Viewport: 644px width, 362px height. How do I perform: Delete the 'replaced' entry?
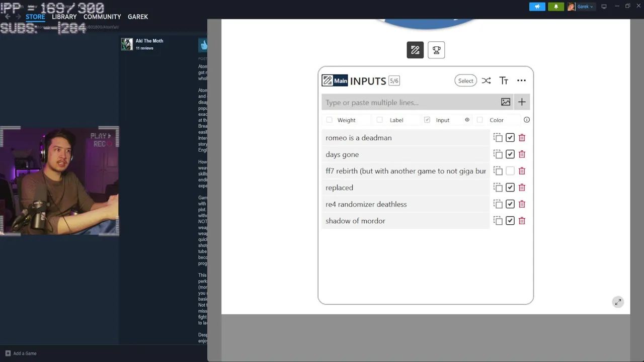pos(522,188)
